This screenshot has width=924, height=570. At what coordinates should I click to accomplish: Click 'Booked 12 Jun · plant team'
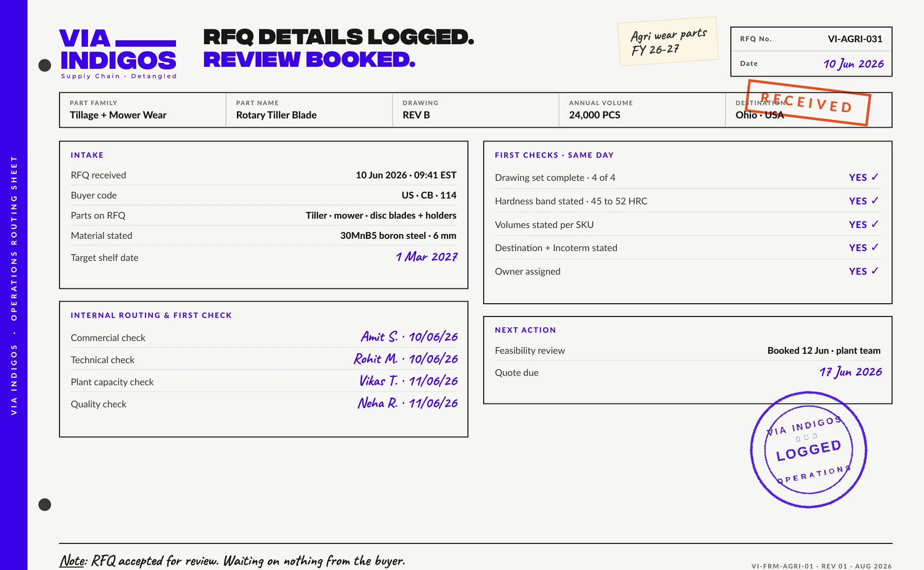pyautogui.click(x=824, y=350)
